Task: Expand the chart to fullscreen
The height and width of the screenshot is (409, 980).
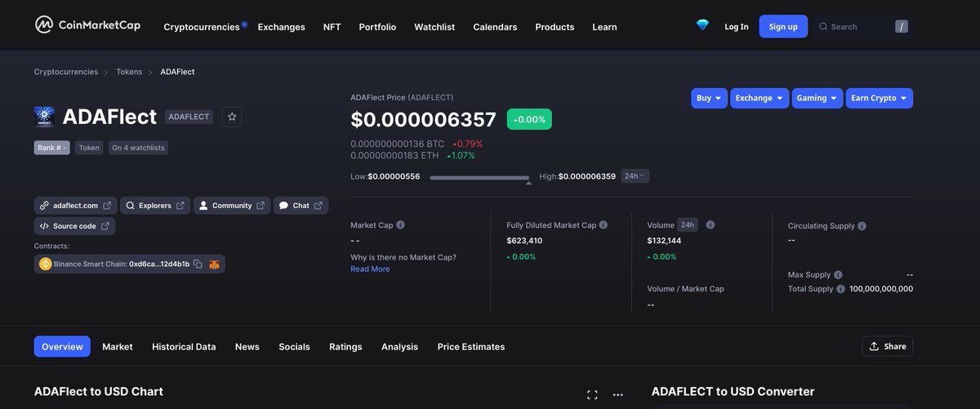Action: [592, 394]
